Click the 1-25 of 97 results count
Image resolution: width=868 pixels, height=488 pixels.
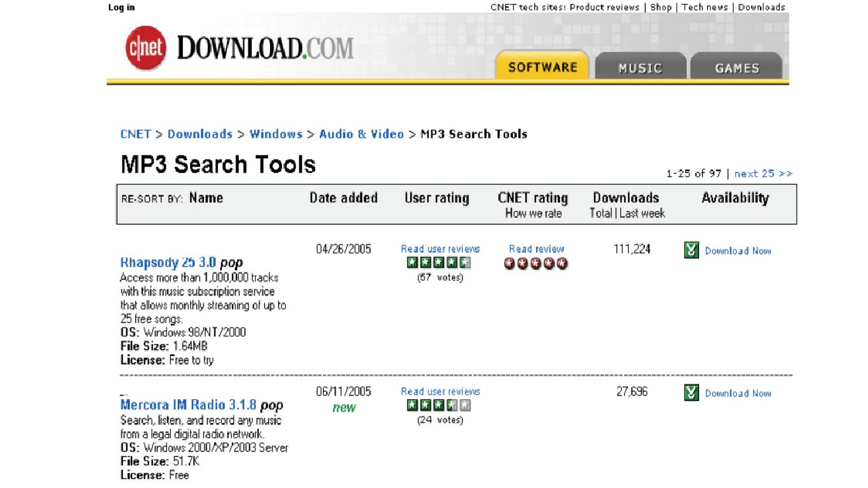coord(693,173)
